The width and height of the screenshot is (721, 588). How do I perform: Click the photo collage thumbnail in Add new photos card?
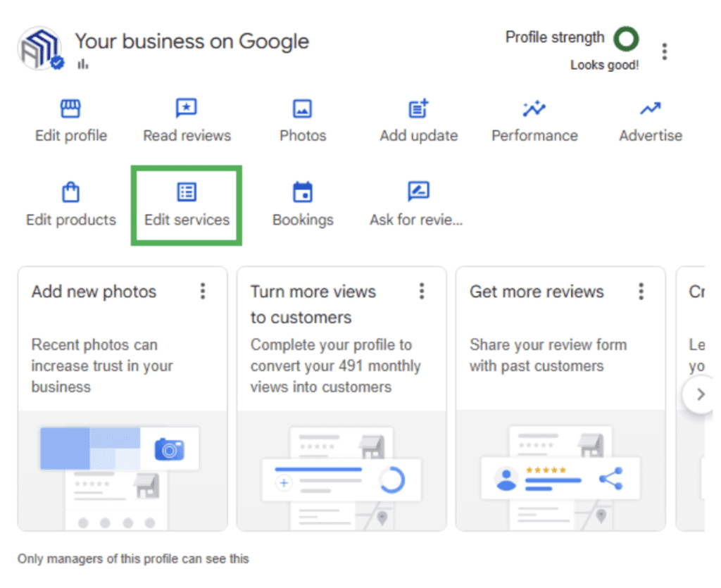pyautogui.click(x=90, y=449)
